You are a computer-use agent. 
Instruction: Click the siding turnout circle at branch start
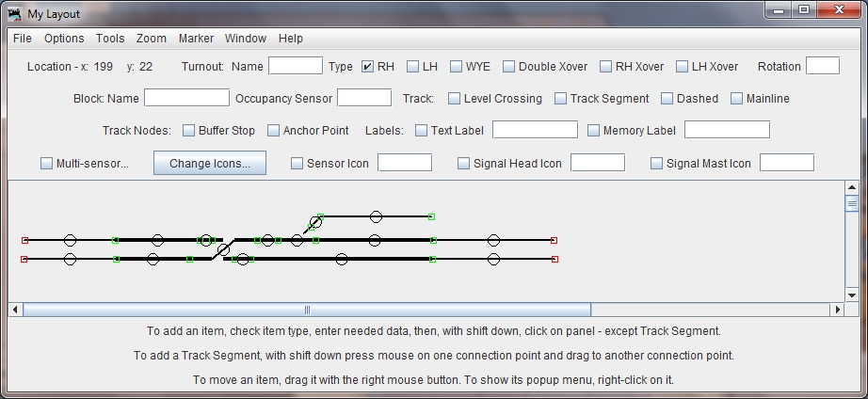[315, 223]
